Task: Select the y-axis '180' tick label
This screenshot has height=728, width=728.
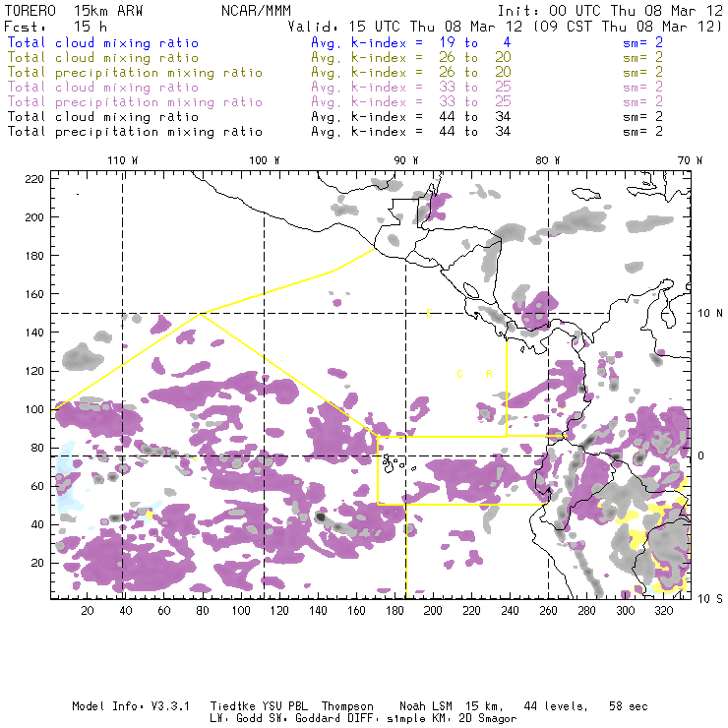Action: (34, 256)
